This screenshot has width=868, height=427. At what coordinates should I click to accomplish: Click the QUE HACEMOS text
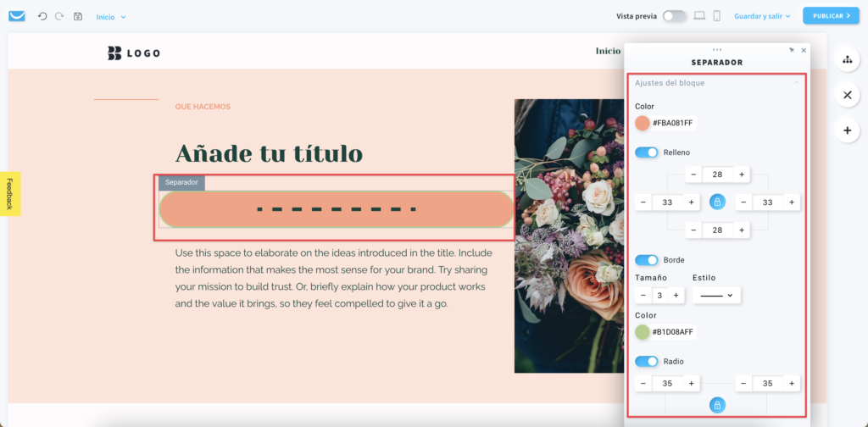point(203,107)
